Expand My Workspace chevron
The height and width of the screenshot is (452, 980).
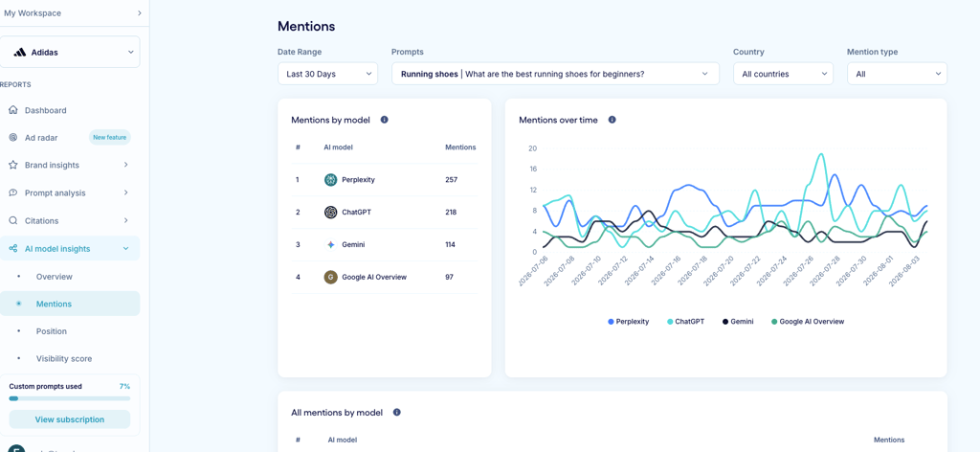click(x=139, y=13)
